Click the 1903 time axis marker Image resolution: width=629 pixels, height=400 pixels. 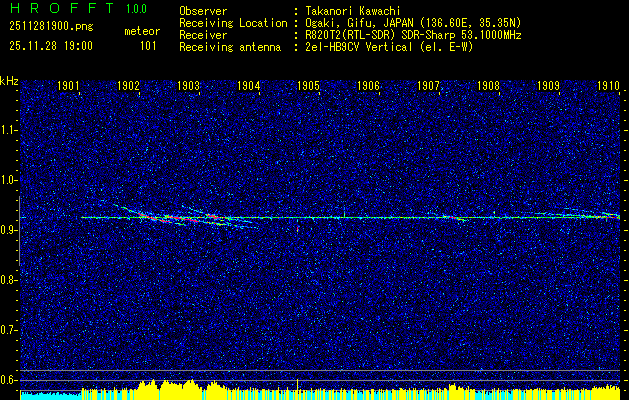(188, 85)
